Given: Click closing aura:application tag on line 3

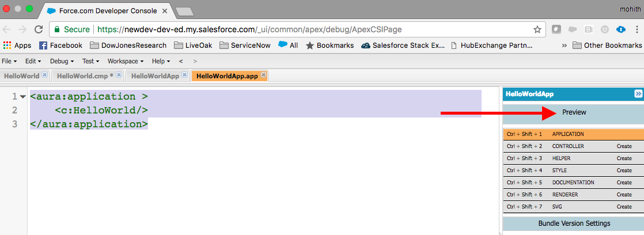Looking at the screenshot, I should pos(89,124).
